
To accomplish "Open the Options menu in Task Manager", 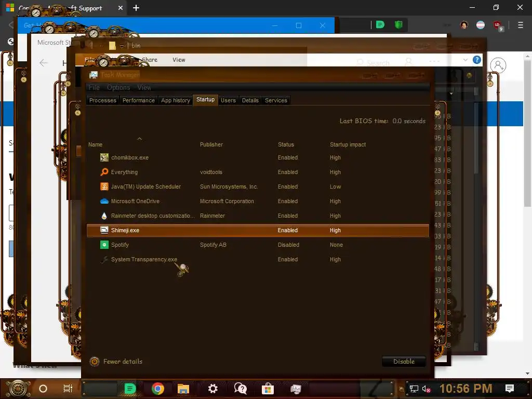I will pos(118,87).
